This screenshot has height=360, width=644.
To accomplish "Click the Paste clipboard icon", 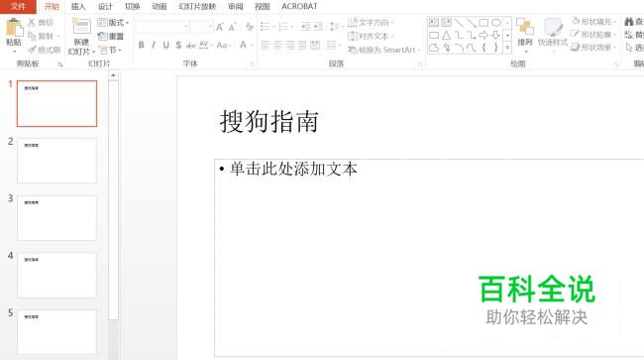I will (15, 27).
